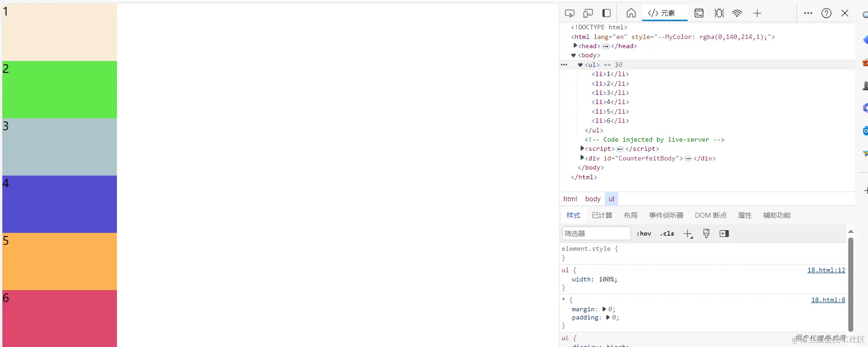Click the blue list item 4
The image size is (868, 347).
tap(60, 204)
